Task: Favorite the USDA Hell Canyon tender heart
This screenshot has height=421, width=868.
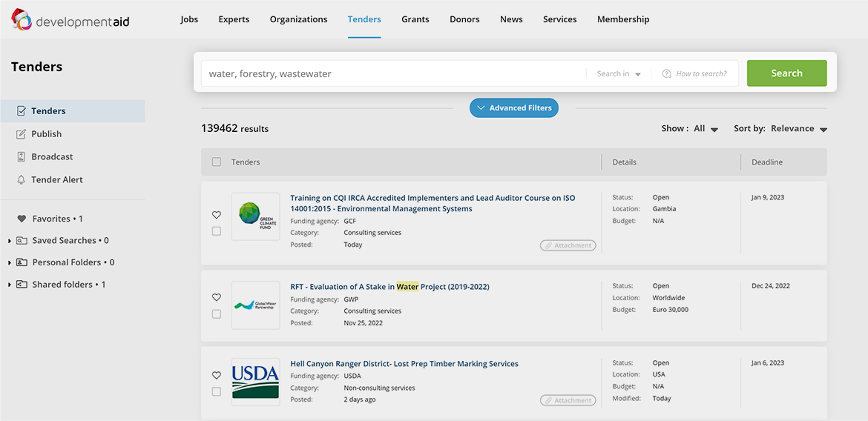Action: coord(217,375)
